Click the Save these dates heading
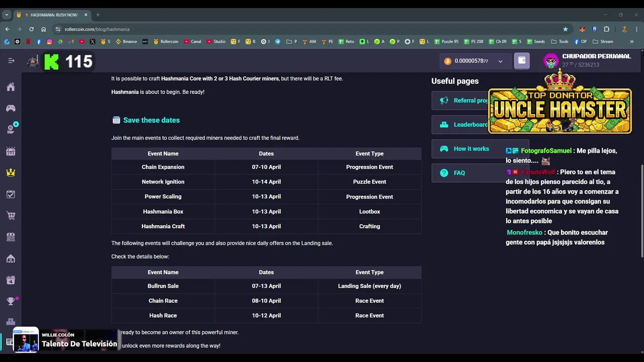 tap(151, 120)
